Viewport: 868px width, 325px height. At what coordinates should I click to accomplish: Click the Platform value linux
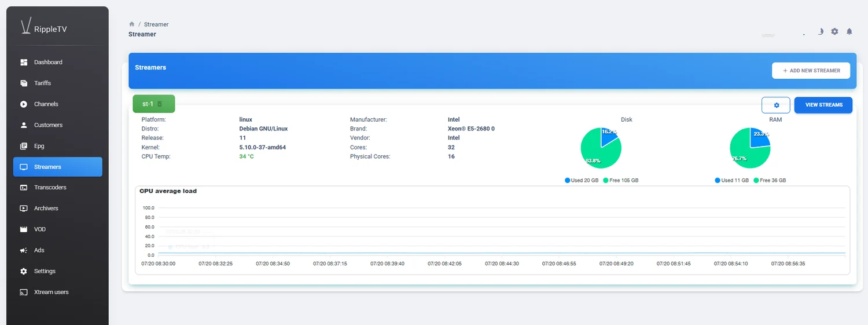pos(245,119)
